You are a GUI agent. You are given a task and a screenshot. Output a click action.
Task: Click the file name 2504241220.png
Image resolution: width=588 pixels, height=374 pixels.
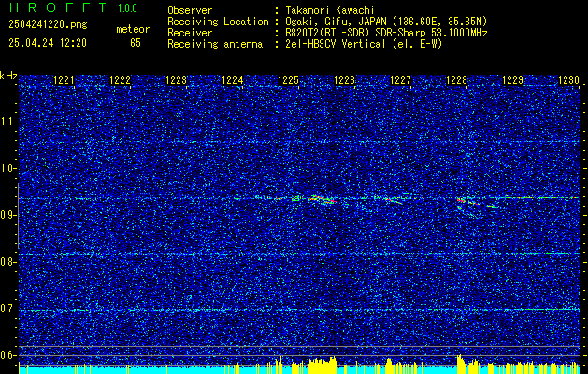48,25
